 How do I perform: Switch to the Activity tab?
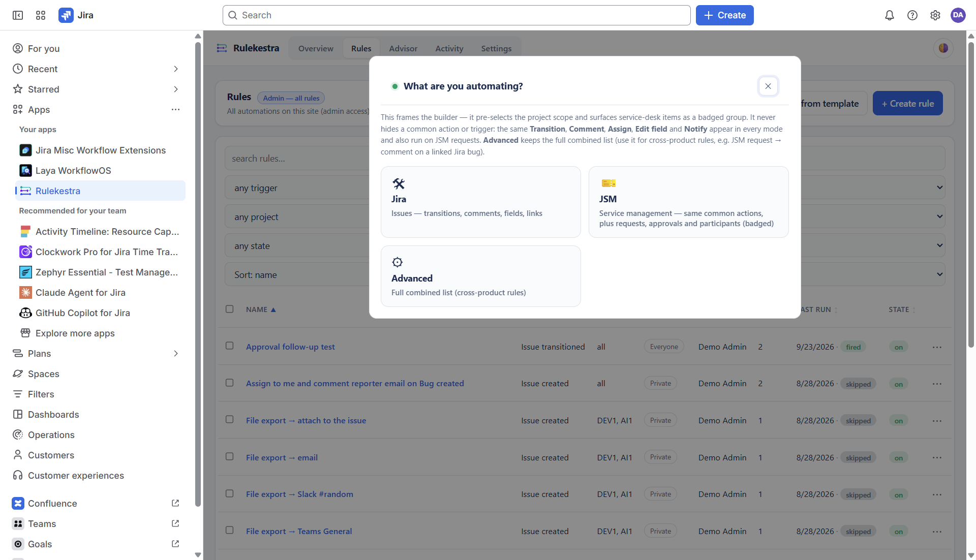pyautogui.click(x=449, y=48)
